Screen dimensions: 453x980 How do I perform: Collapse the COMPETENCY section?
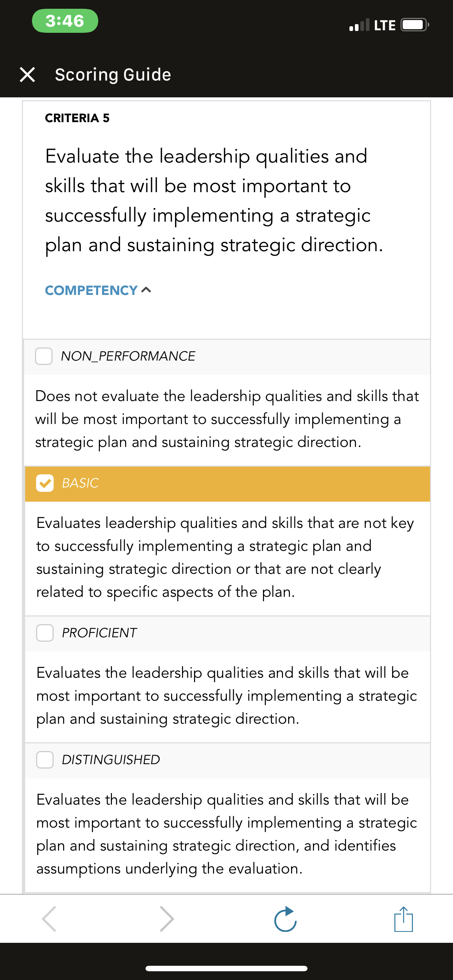[98, 290]
